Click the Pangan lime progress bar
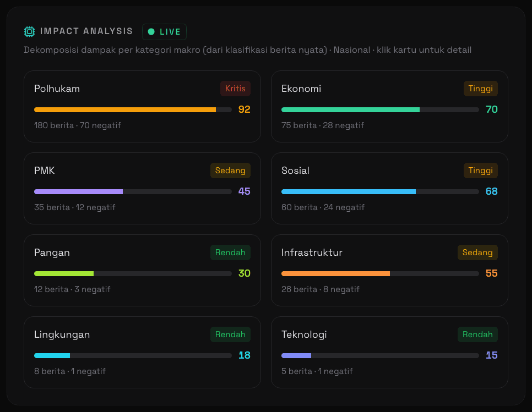 click(133, 274)
